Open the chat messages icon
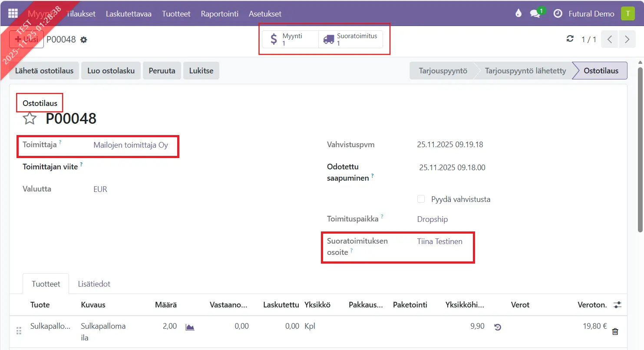 (535, 13)
